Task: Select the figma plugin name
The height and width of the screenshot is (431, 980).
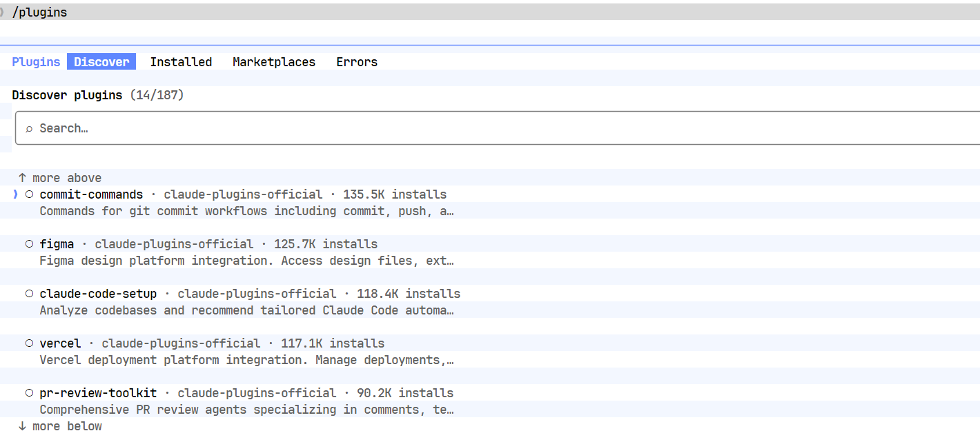Action: pos(57,244)
